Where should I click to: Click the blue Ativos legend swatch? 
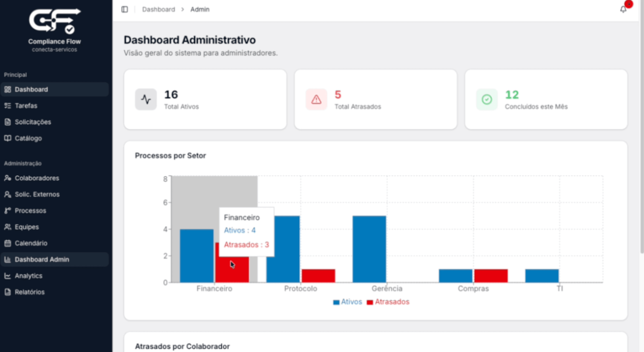point(336,302)
